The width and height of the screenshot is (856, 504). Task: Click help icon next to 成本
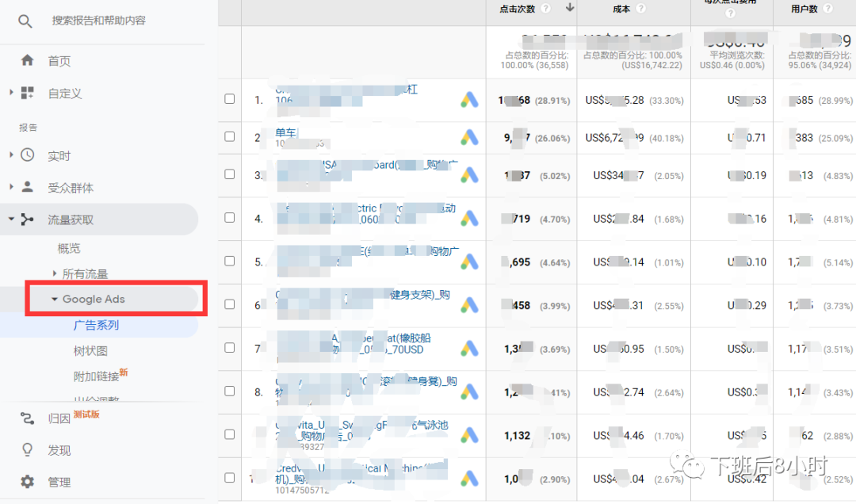click(x=641, y=8)
